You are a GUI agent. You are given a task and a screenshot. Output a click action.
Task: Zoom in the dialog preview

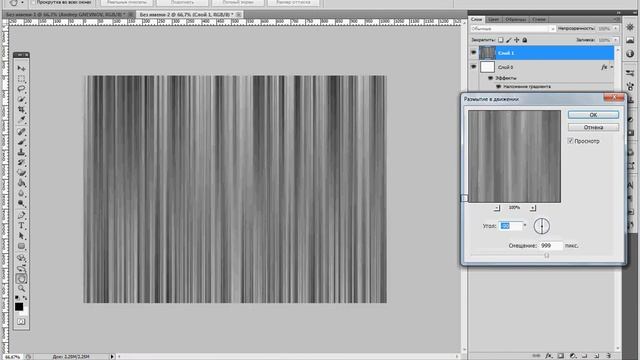[533, 208]
